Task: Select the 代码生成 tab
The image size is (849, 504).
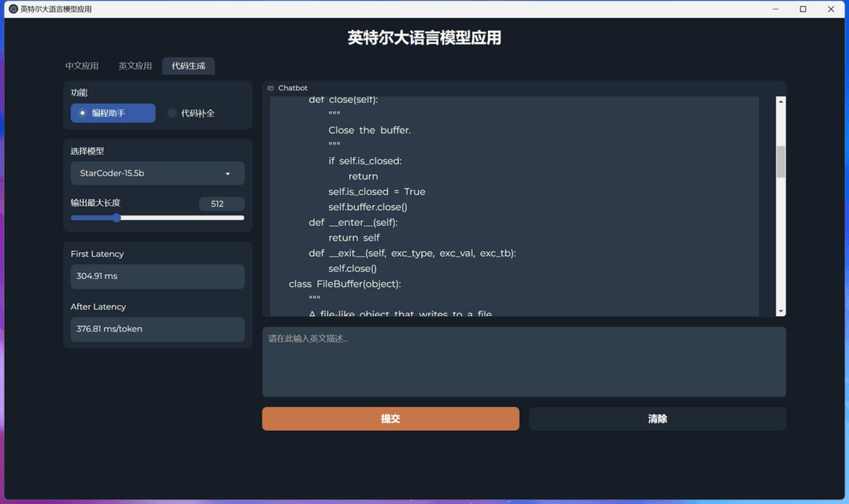Action: tap(188, 66)
